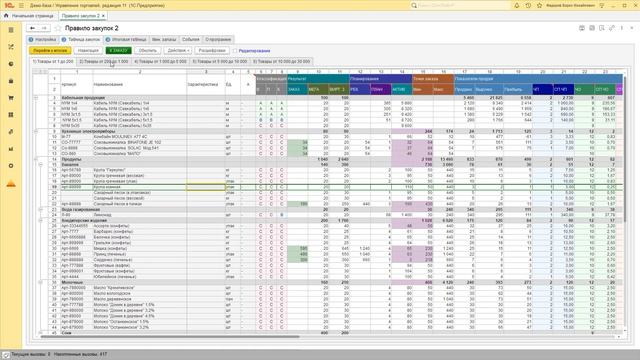Collapse the Бакалея subgroup
The image size is (640, 360).
pyautogui.click(x=40, y=164)
